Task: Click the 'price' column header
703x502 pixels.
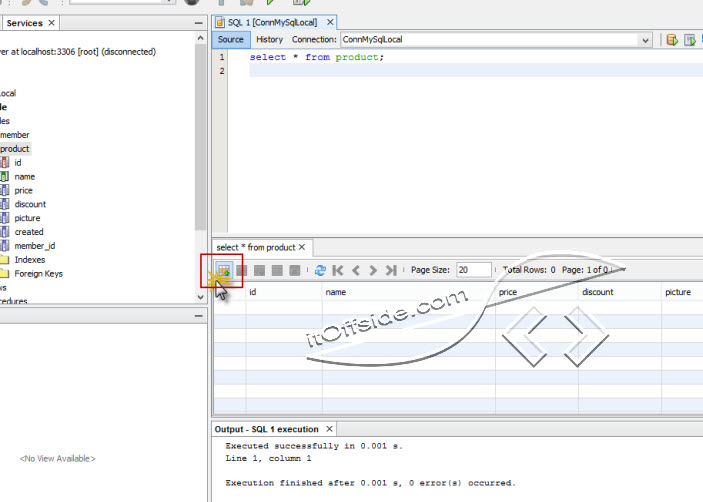Action: coord(507,292)
